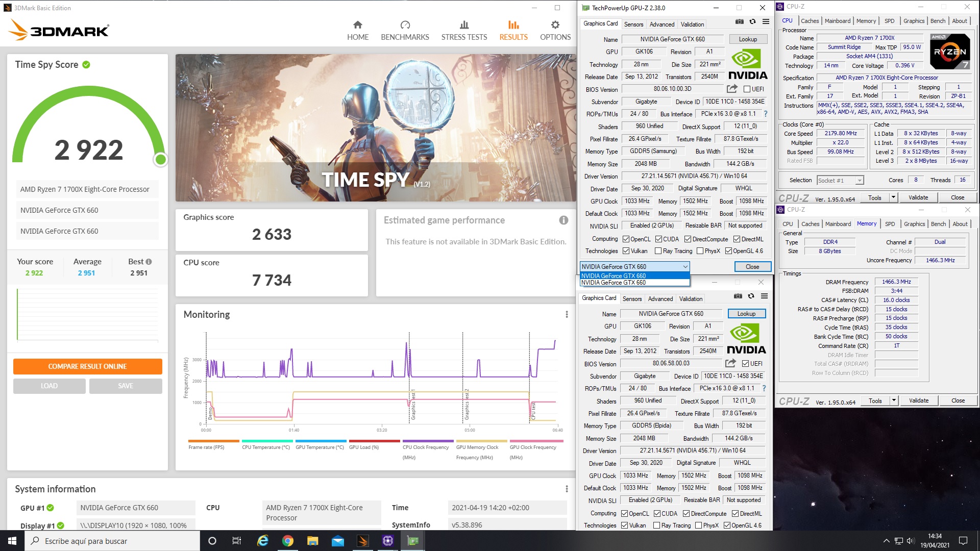Toggle DirectCompute checkbox in upper GPU-Z
Screen dimensions: 980x551
[688, 239]
